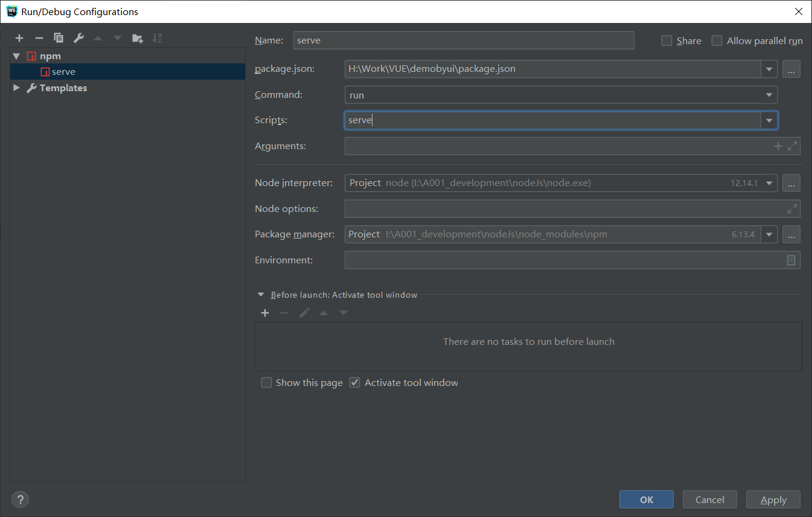The width and height of the screenshot is (812, 517).
Task: Edit before launch task pencil icon
Action: coord(304,313)
